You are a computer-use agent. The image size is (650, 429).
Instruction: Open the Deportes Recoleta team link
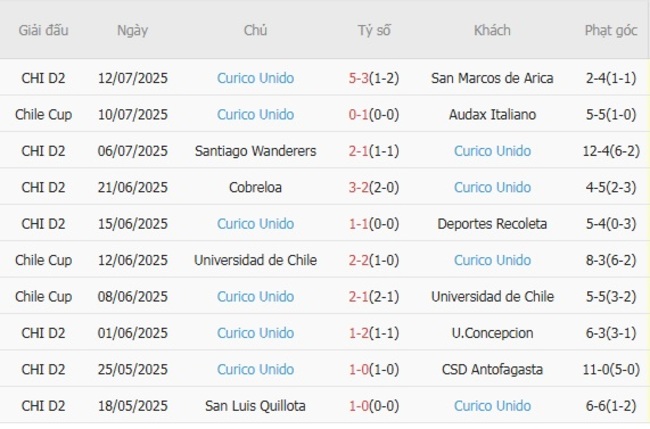click(492, 223)
